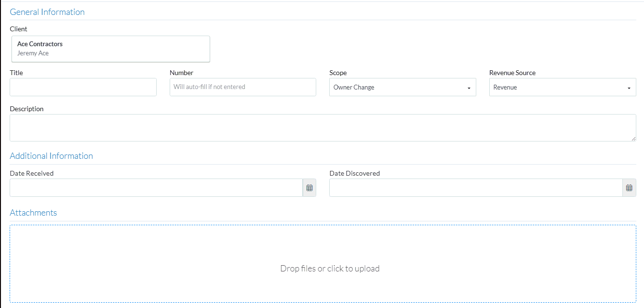
Task: Click the Number auto-fill input field
Action: 243,87
